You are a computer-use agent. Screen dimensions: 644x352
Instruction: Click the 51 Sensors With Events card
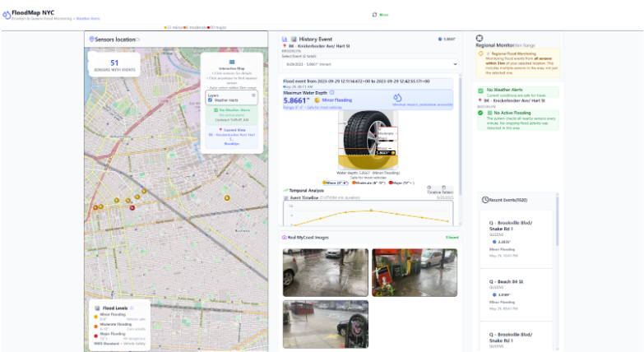(x=114, y=65)
